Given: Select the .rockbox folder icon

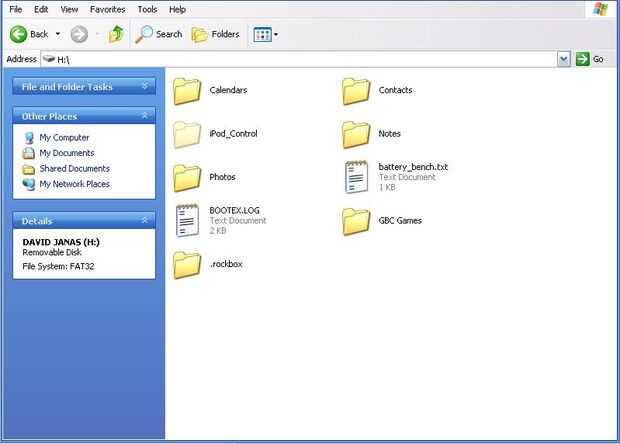Looking at the screenshot, I should [x=187, y=265].
